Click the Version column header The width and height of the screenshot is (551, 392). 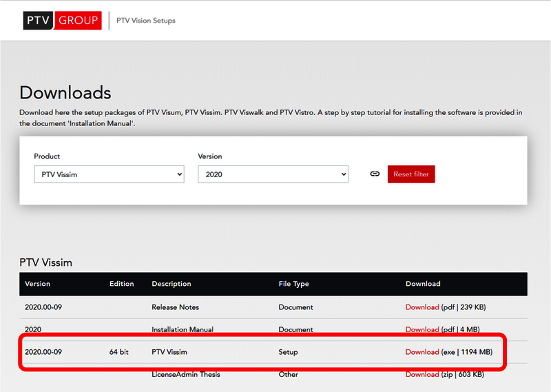tap(37, 284)
